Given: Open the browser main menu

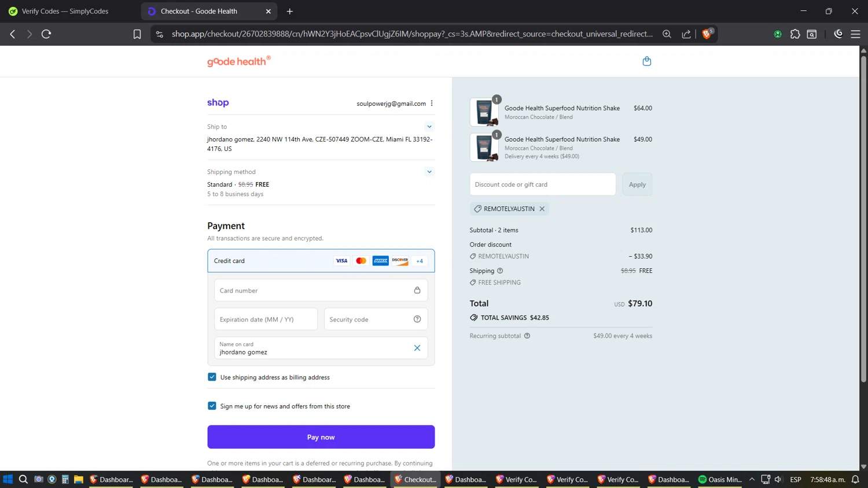Looking at the screenshot, I should [x=855, y=34].
